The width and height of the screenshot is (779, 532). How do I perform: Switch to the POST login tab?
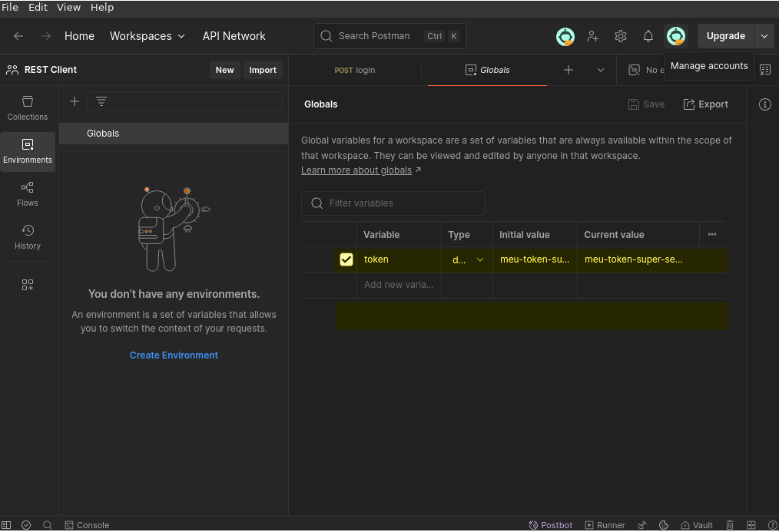coord(355,70)
